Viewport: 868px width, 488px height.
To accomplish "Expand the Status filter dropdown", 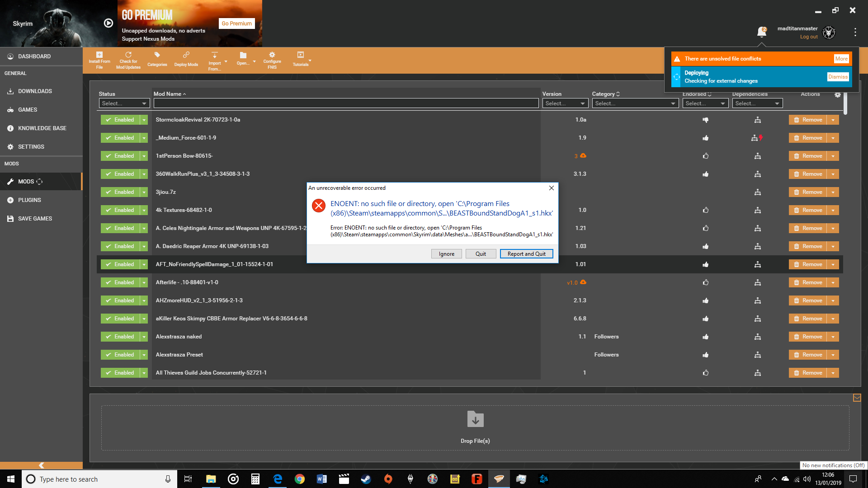I will 123,103.
